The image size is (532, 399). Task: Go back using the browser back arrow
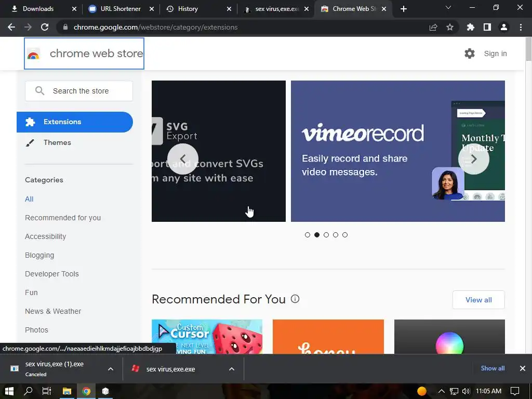point(11,27)
